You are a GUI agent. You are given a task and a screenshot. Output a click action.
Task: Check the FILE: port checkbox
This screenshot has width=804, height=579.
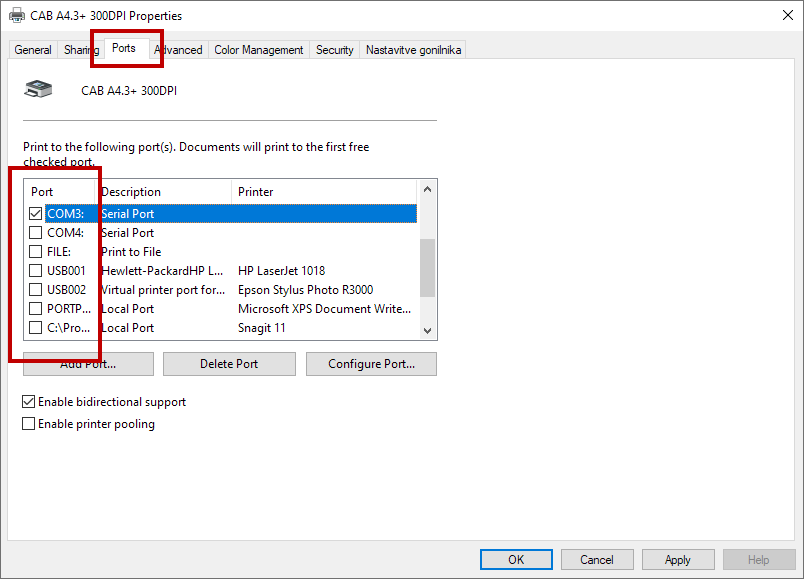point(36,252)
